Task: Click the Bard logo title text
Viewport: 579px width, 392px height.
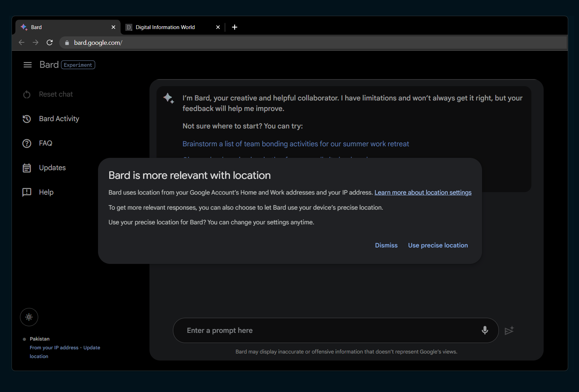Action: (x=49, y=65)
